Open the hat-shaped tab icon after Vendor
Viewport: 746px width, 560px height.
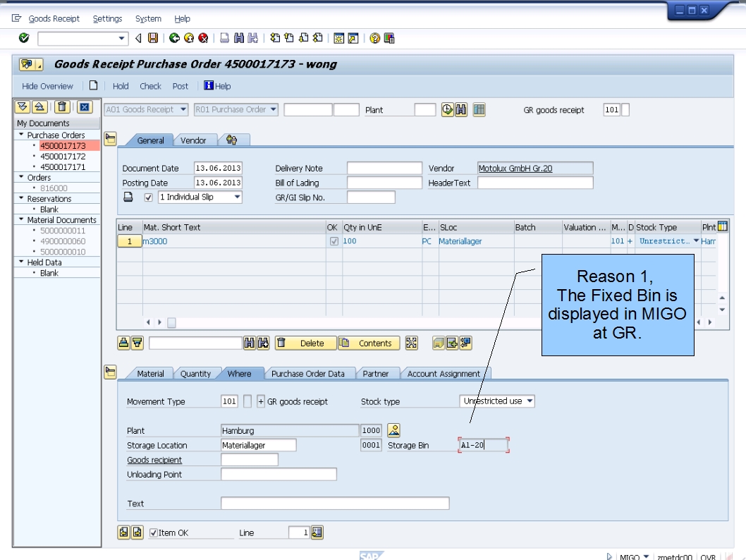[x=232, y=140]
